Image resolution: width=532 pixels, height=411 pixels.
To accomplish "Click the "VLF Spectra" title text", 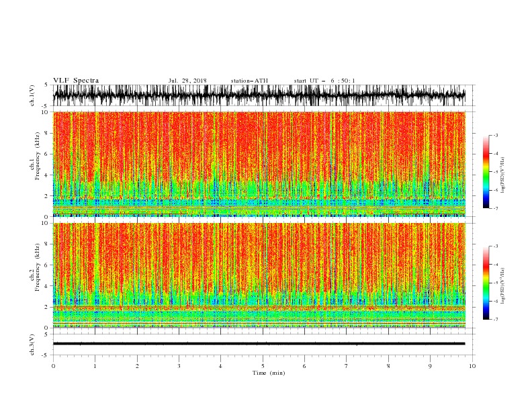I will pyautogui.click(x=76, y=81).
